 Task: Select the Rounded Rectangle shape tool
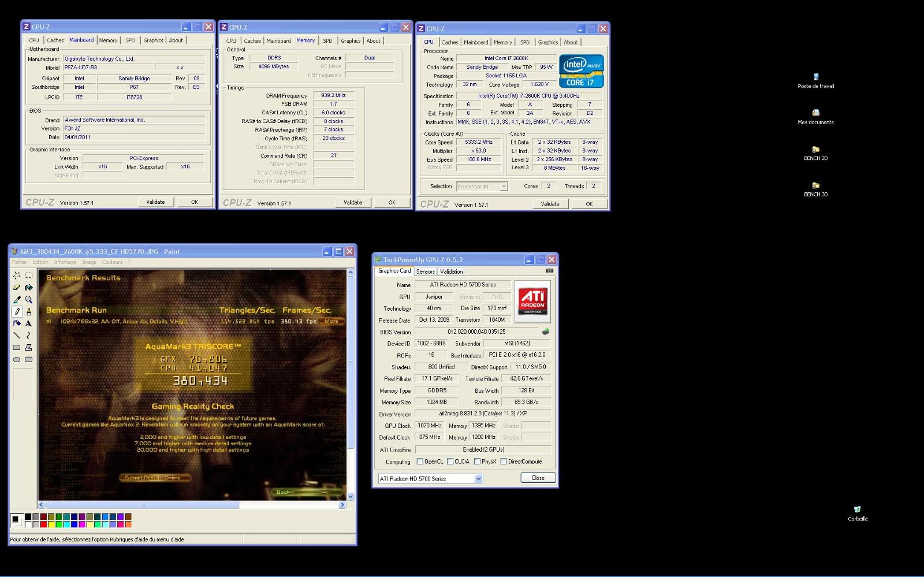[x=28, y=359]
